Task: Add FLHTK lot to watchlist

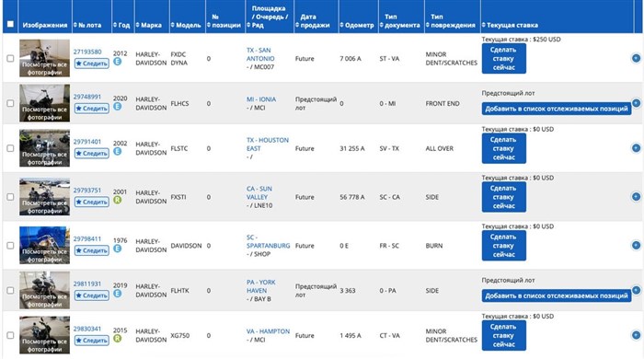Action: (x=556, y=295)
